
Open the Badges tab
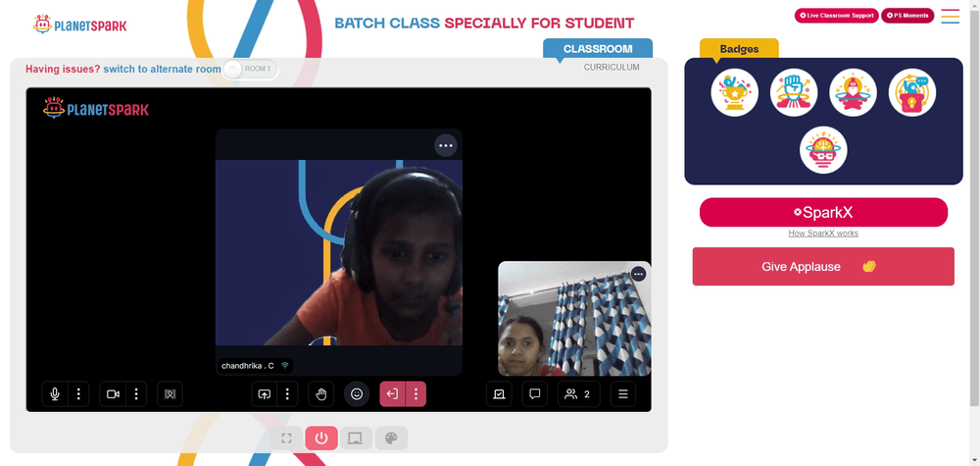pyautogui.click(x=739, y=49)
